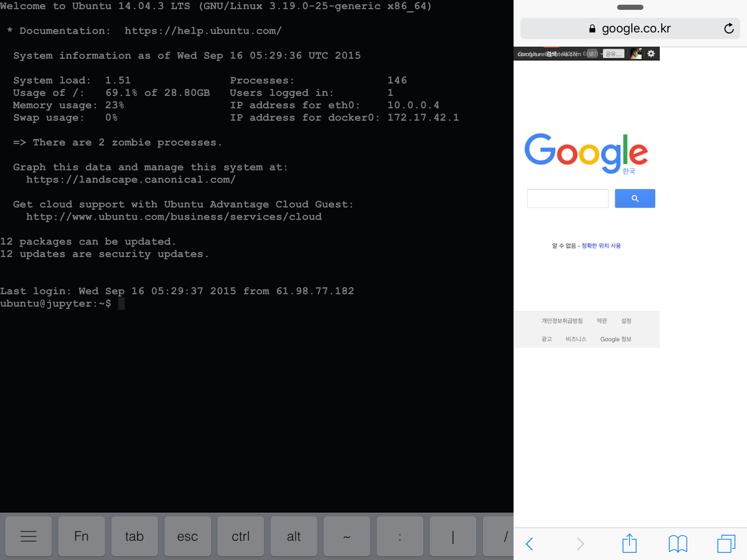Viewport: 747px width, 560px height.
Task: Show the Safari tabs overview icon
Action: point(726,544)
